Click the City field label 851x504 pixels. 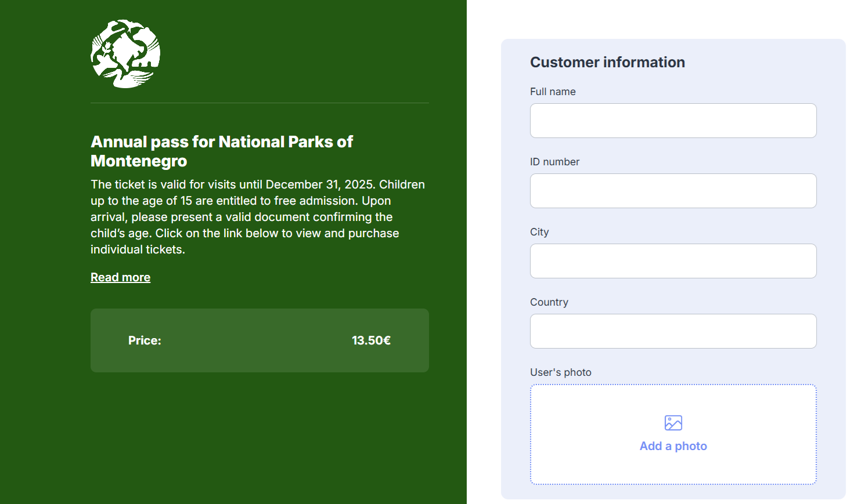click(x=539, y=232)
